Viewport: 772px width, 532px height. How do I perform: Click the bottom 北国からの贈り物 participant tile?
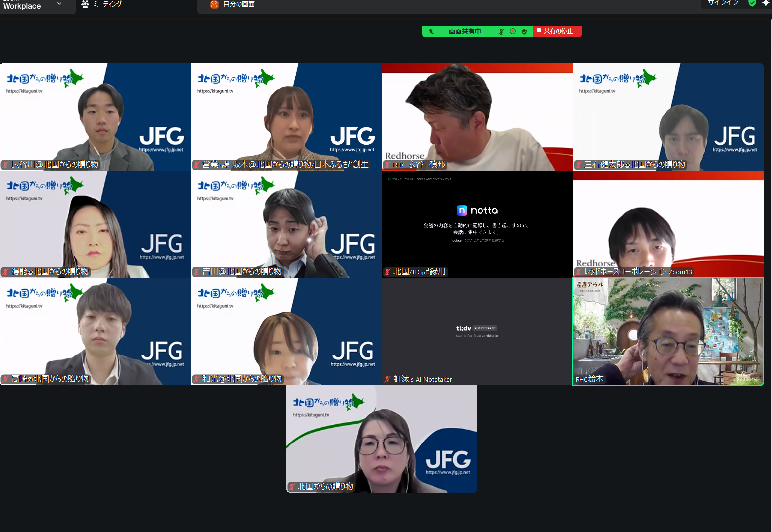pyautogui.click(x=381, y=439)
